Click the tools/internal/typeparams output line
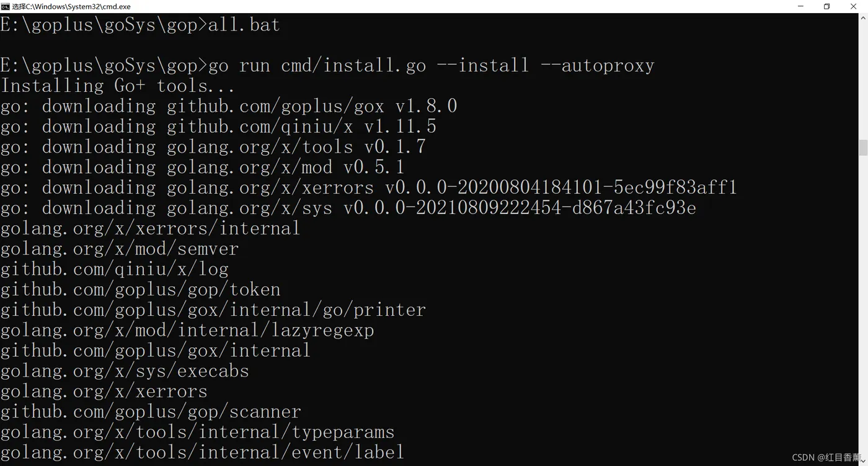Viewport: 868px width, 466px height. pos(197,432)
